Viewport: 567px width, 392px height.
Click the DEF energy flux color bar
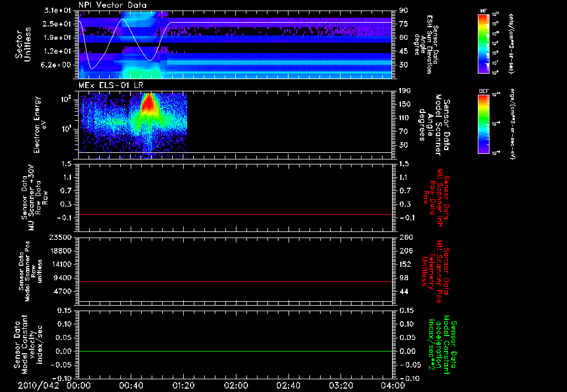pyautogui.click(x=484, y=124)
